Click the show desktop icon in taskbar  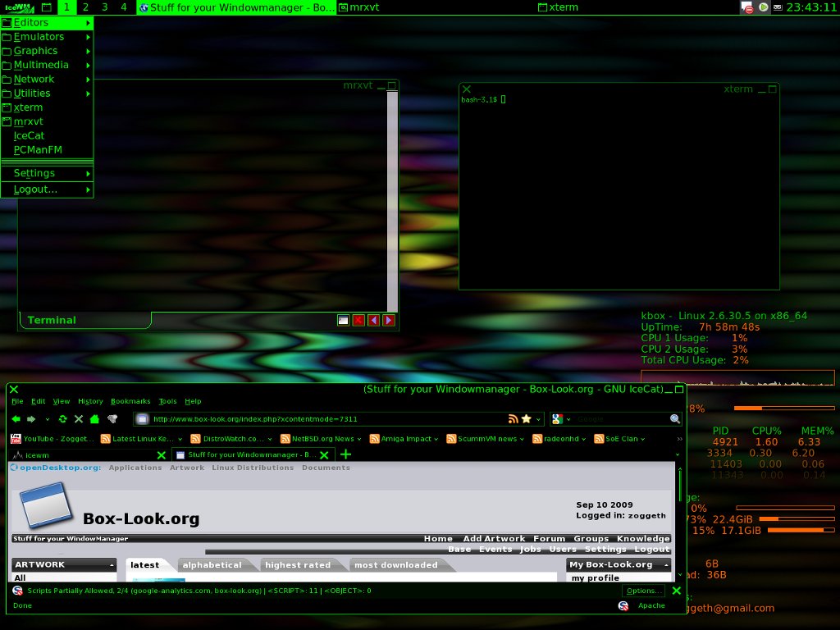(47, 7)
